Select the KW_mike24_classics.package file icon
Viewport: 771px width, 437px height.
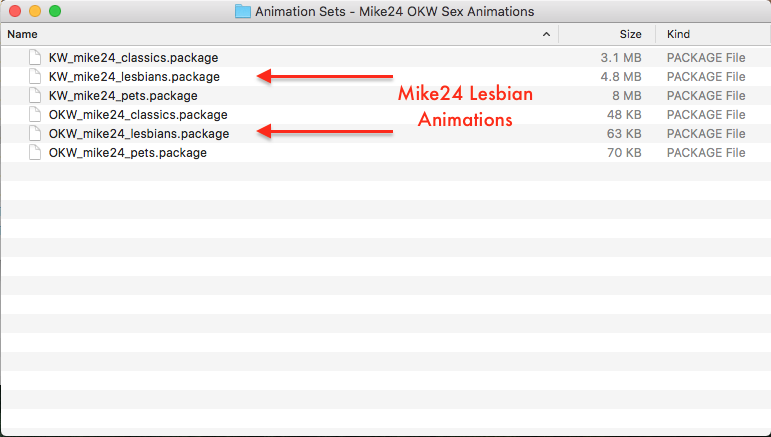(35, 58)
